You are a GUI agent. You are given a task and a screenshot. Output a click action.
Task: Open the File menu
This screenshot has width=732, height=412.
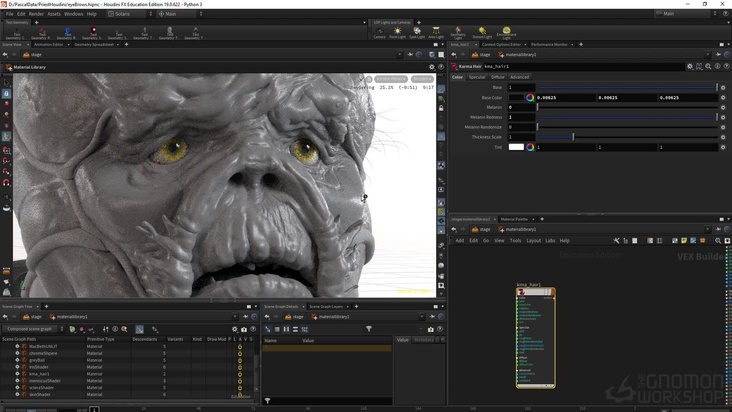[9, 14]
